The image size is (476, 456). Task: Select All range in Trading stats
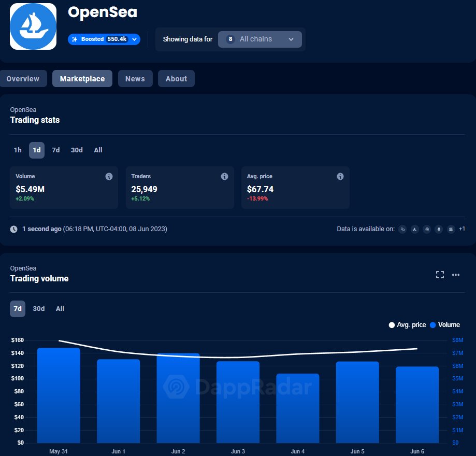click(x=98, y=150)
